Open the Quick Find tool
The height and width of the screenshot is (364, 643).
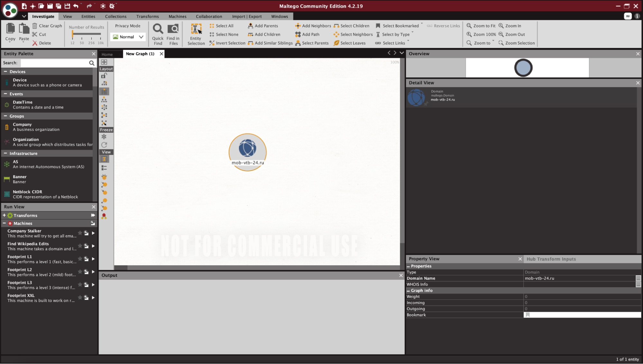(x=158, y=34)
